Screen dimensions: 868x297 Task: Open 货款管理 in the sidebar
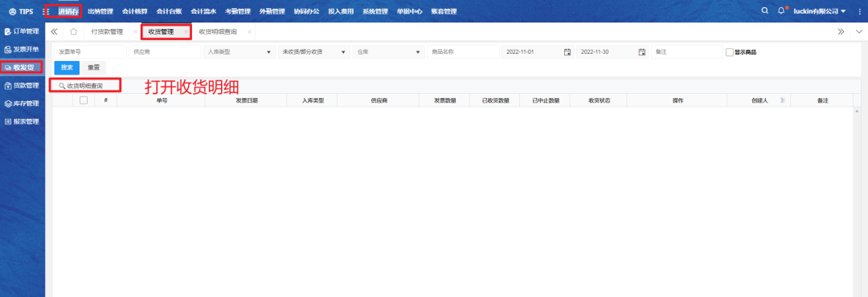click(x=23, y=85)
